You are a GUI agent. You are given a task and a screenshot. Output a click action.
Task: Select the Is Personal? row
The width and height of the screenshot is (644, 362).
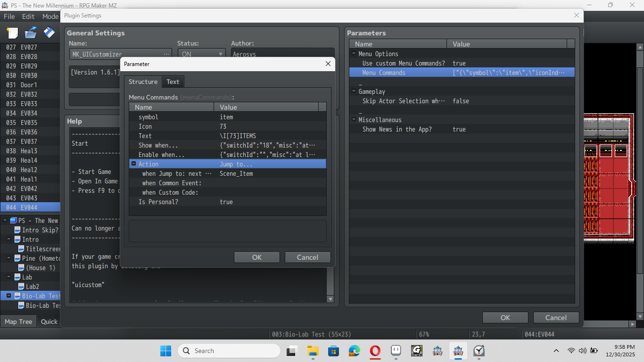(228, 202)
